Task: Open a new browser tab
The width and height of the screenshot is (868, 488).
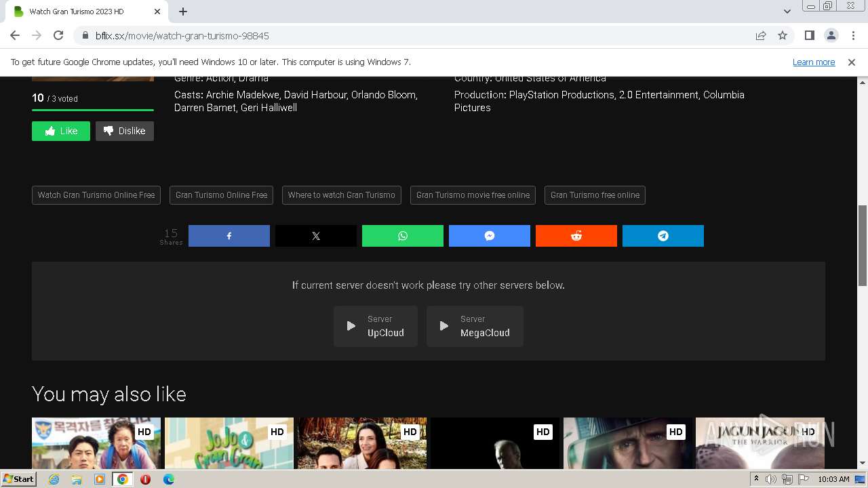Action: click(x=183, y=12)
